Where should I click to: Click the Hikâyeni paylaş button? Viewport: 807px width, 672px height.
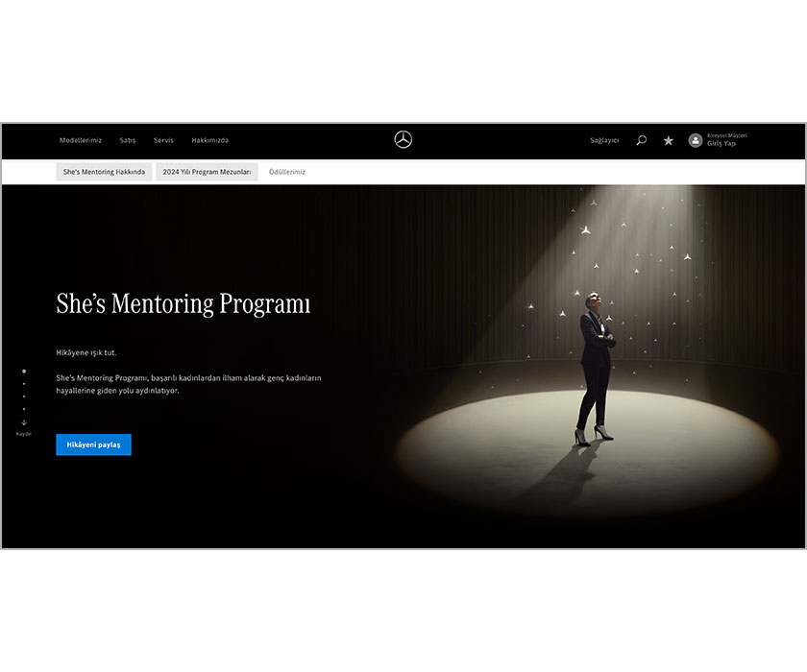pyautogui.click(x=94, y=444)
